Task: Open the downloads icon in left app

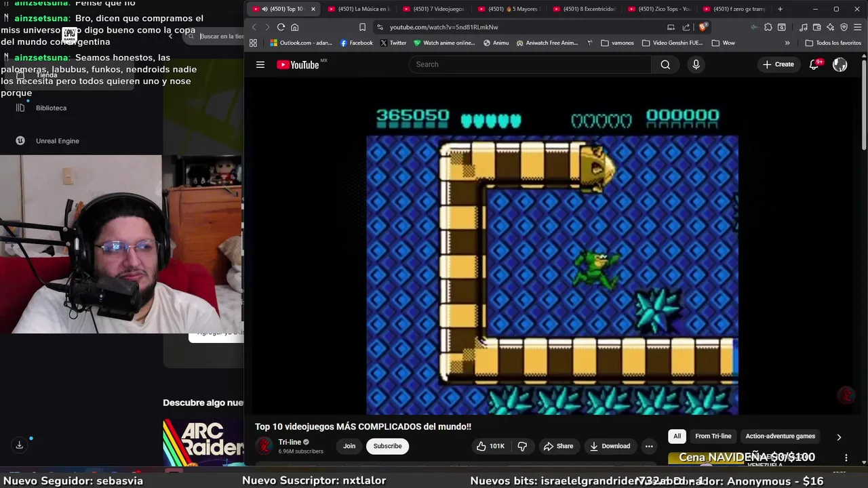Action: (19, 445)
